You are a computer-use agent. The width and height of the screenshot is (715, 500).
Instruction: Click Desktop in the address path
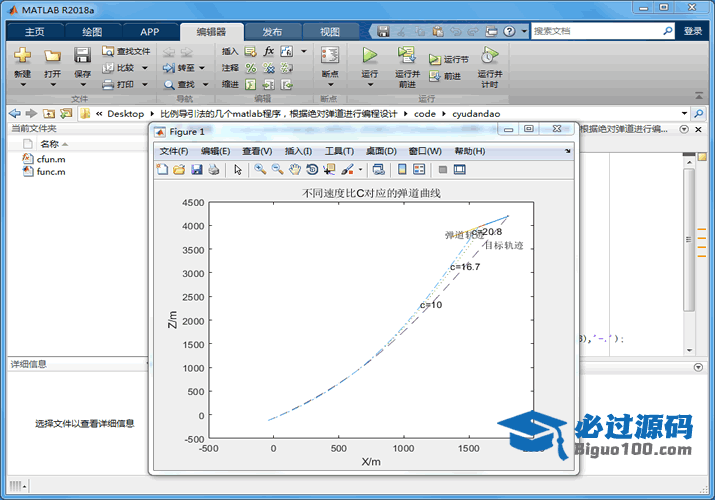tap(125, 113)
